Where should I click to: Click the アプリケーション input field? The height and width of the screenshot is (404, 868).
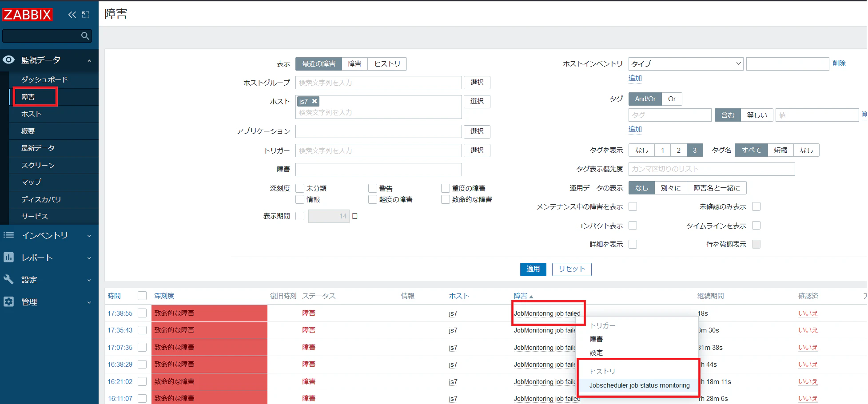[x=378, y=131]
